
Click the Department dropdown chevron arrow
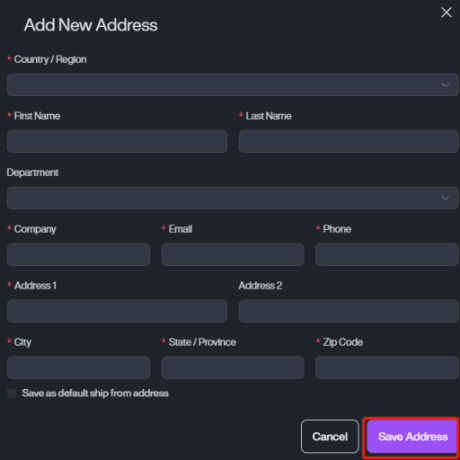click(x=445, y=198)
